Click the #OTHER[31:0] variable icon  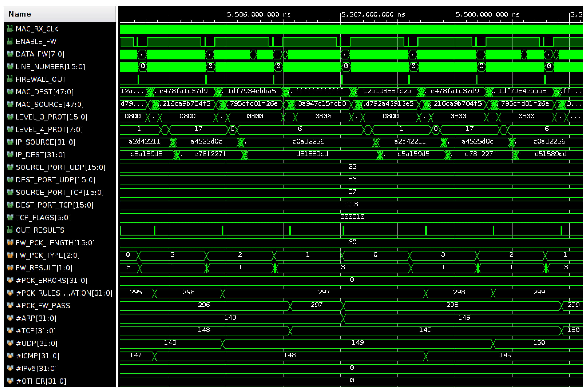click(10, 381)
